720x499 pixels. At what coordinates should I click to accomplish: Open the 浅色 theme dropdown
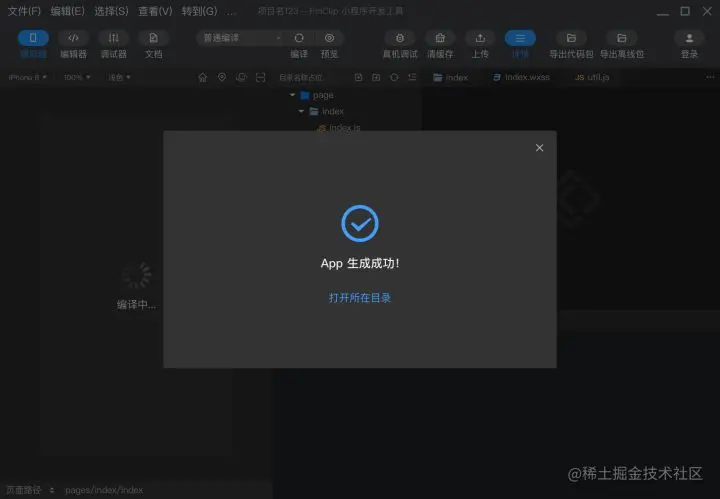click(119, 77)
